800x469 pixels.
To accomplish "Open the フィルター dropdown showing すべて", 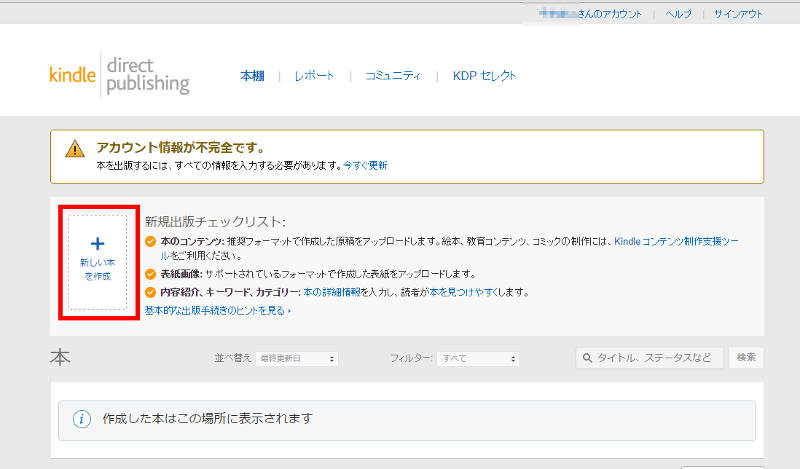I will coord(478,359).
